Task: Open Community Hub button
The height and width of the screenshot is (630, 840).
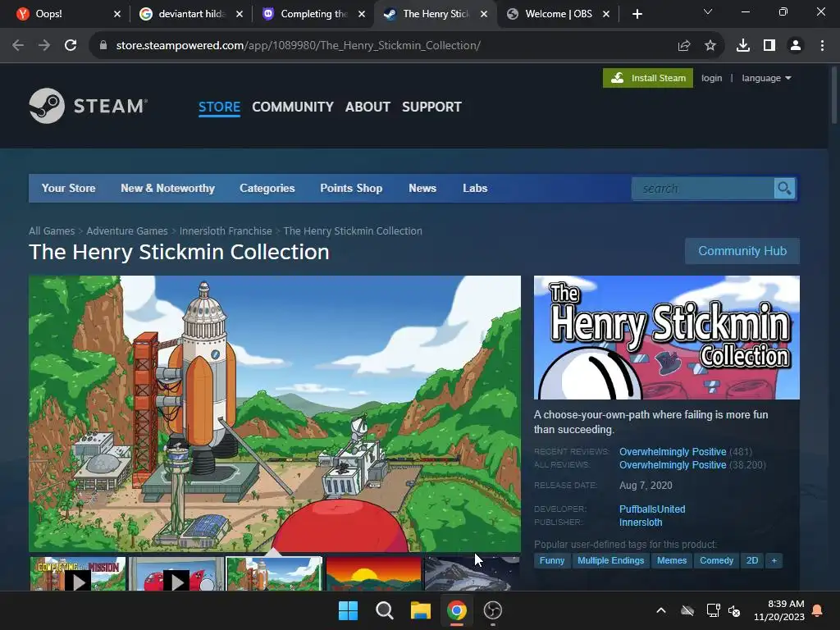Action: [x=742, y=251]
